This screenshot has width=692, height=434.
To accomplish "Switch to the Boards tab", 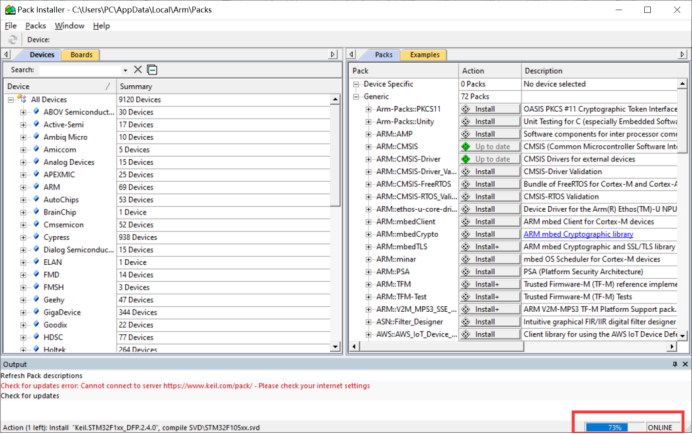I will 81,55.
